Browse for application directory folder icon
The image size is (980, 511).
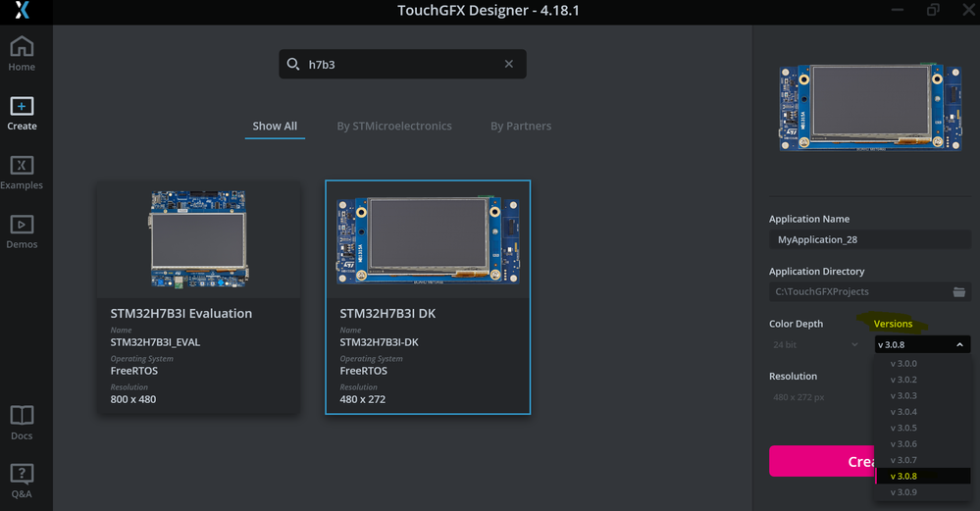tap(958, 291)
